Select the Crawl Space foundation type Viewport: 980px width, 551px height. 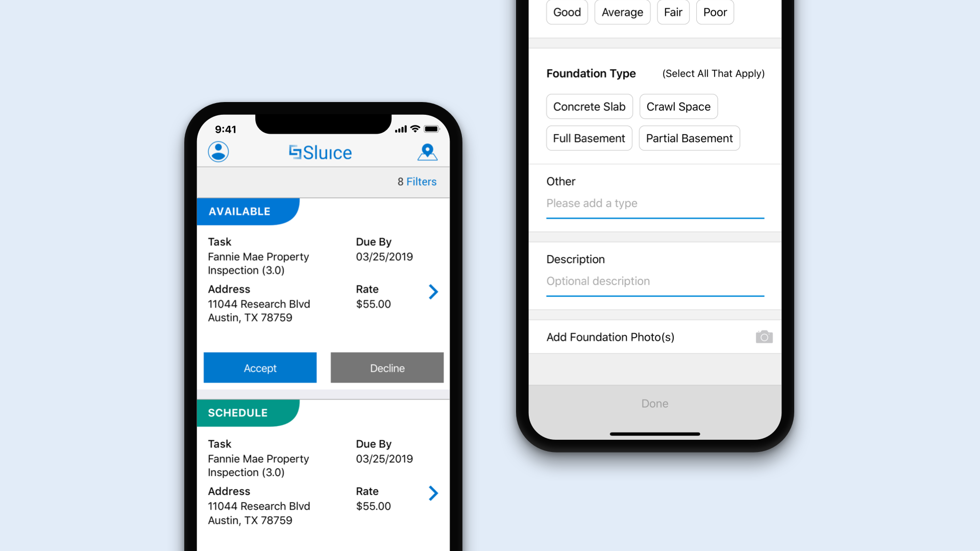point(678,106)
